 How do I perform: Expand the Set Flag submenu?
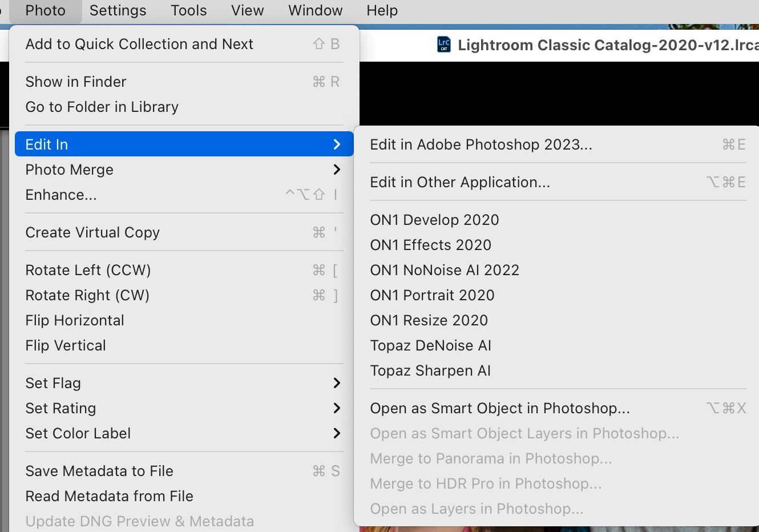(184, 383)
